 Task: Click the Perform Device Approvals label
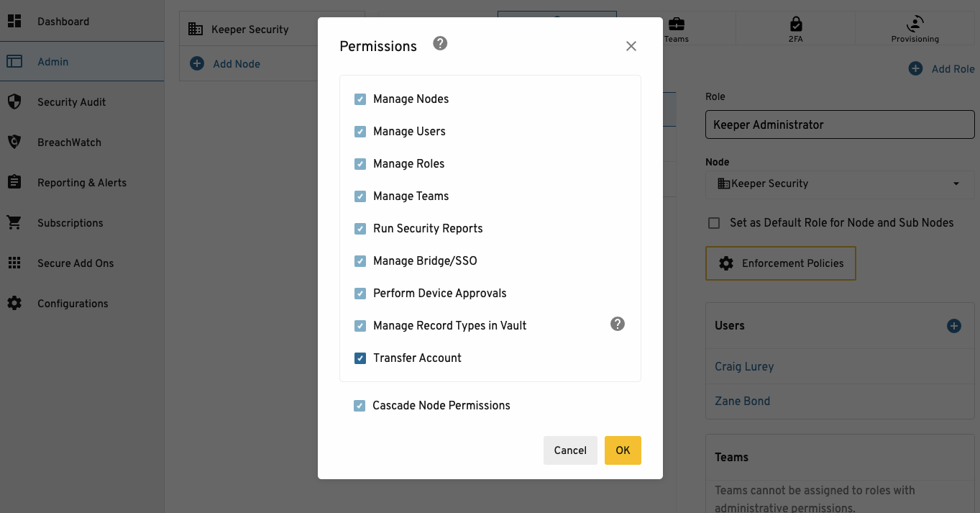click(440, 294)
